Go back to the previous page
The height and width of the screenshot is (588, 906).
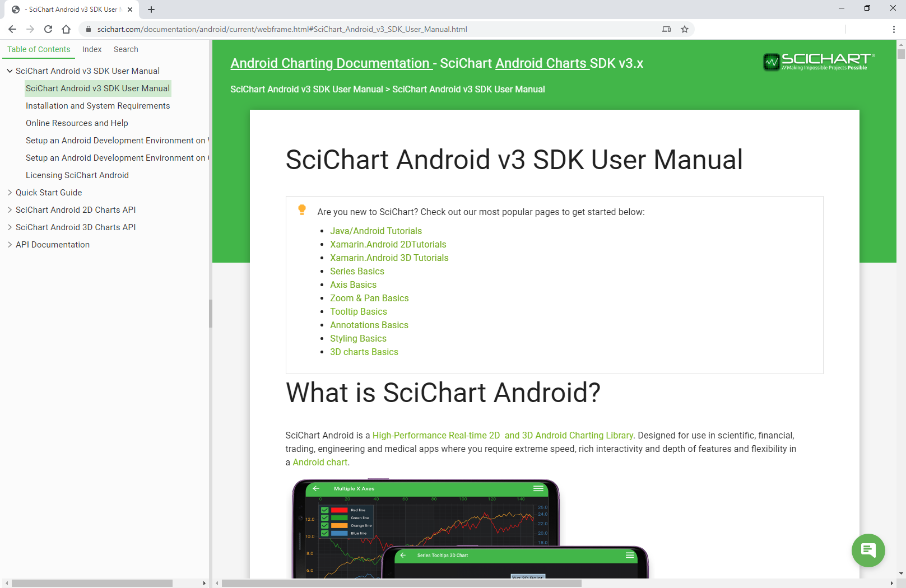[x=12, y=29]
